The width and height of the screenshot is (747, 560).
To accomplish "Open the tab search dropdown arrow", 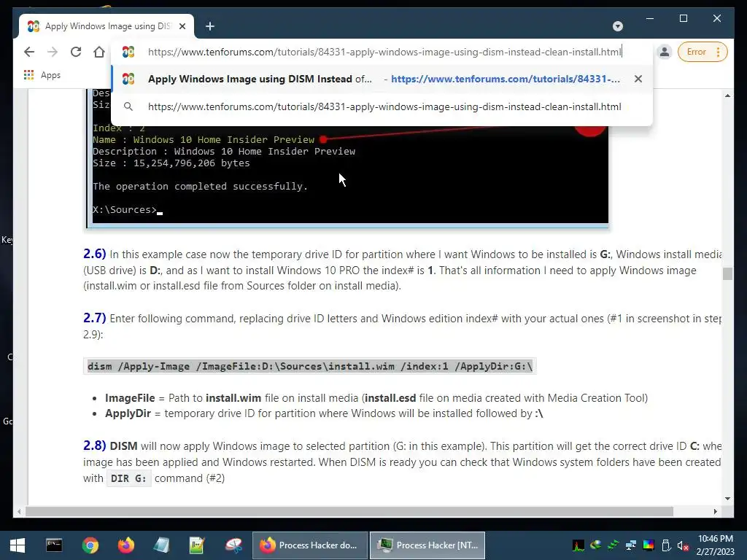I will pyautogui.click(x=618, y=26).
